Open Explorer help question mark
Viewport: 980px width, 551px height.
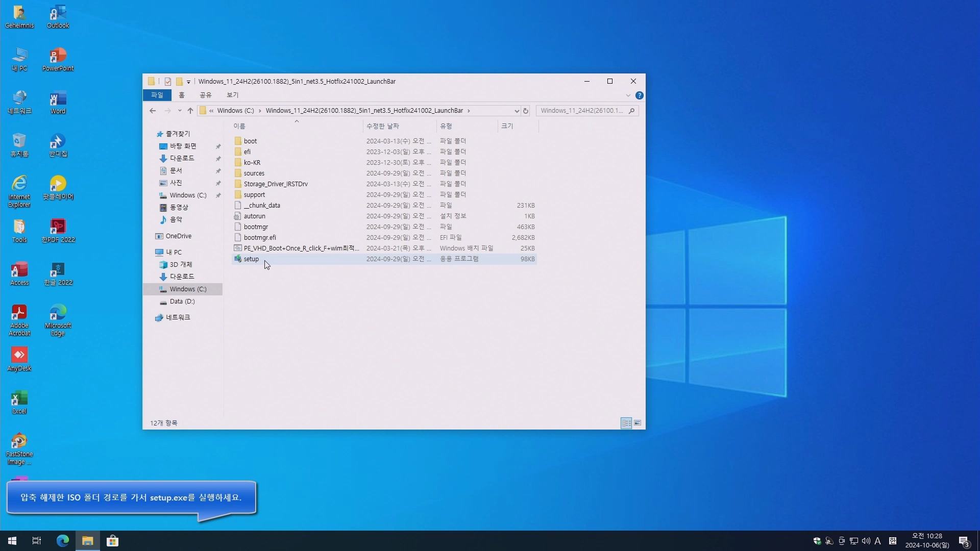point(639,95)
